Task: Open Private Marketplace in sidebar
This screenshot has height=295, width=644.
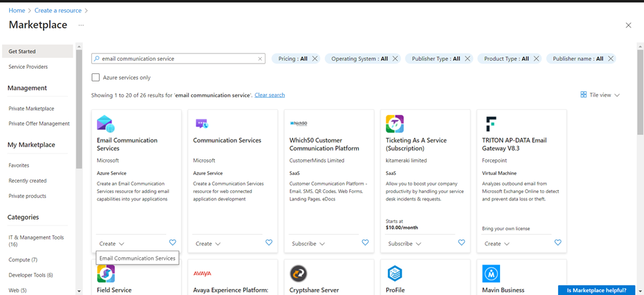Action: click(x=31, y=108)
